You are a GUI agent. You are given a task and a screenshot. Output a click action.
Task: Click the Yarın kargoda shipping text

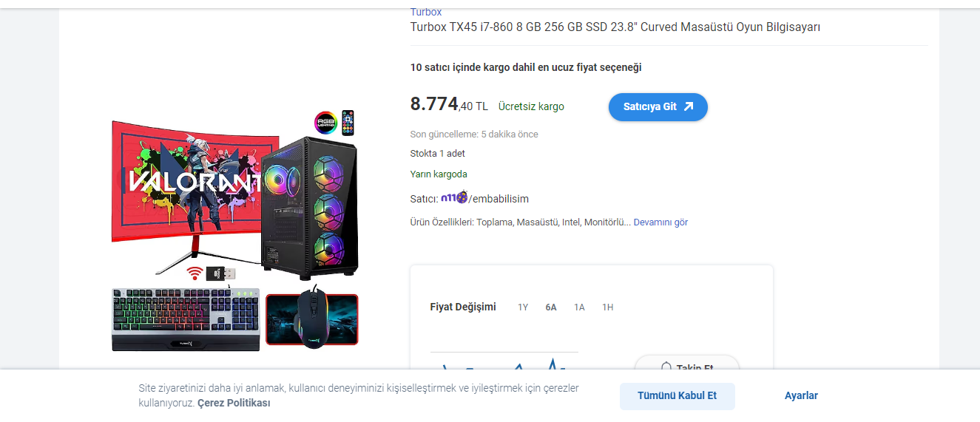click(439, 174)
